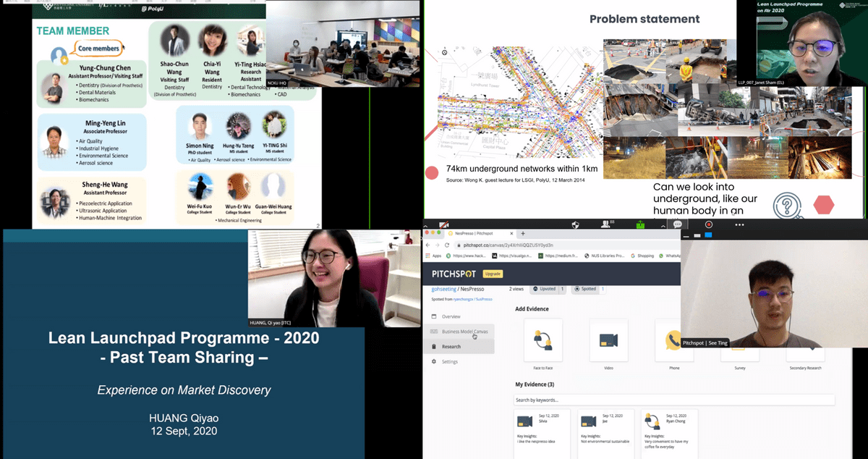
Task: Click the Simon Ning photo
Action: (x=198, y=125)
